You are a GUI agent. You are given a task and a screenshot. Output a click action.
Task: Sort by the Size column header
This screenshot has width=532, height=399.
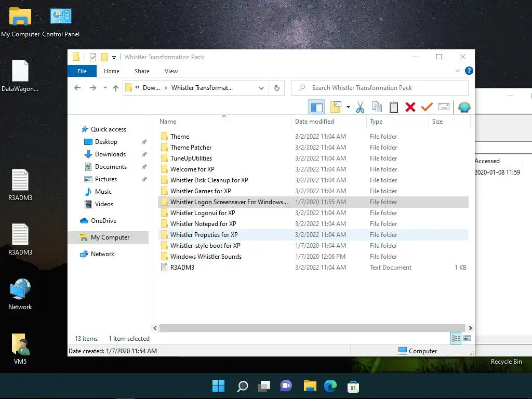click(x=449, y=121)
